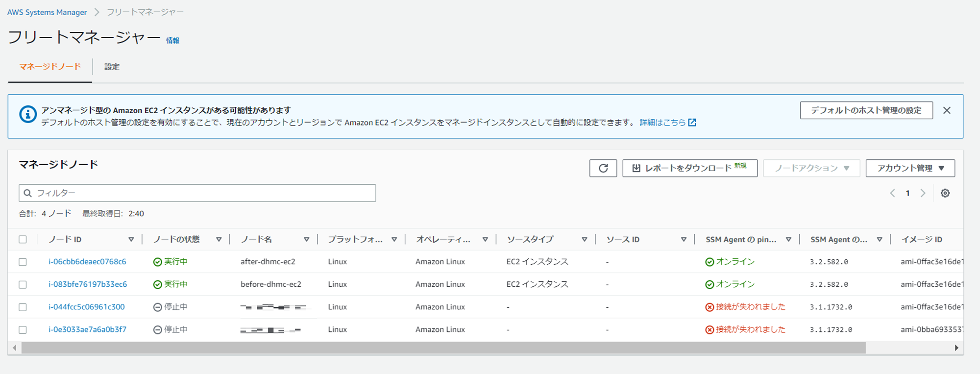The width and height of the screenshot is (980, 374).
Task: Click Amazon Linux in i-0e3033ae7a6a0b3f7 row
Action: [440, 329]
